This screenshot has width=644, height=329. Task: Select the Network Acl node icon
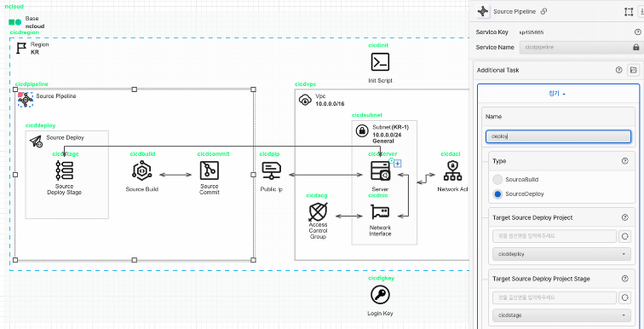(452, 170)
